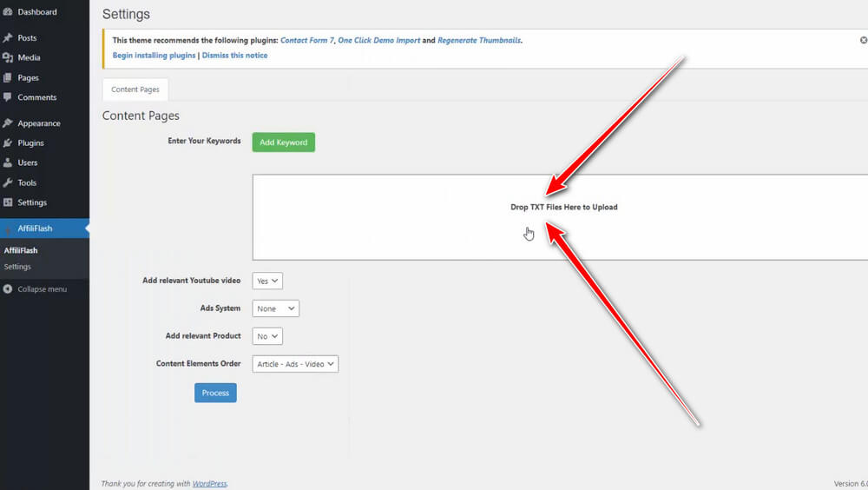
Task: Go to the Media menu
Action: (x=29, y=57)
